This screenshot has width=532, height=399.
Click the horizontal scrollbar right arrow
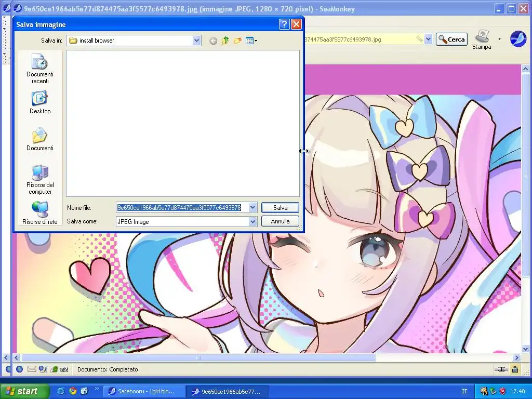pyautogui.click(x=516, y=357)
